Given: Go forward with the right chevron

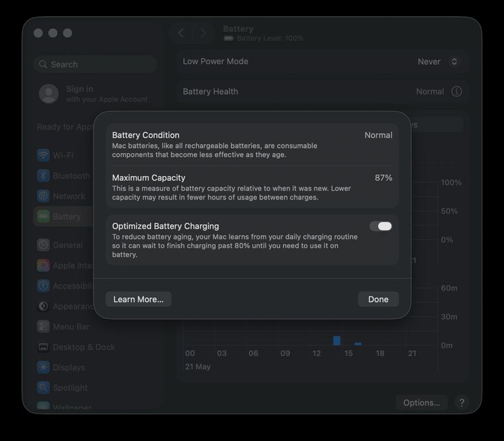Looking at the screenshot, I should (203, 33).
